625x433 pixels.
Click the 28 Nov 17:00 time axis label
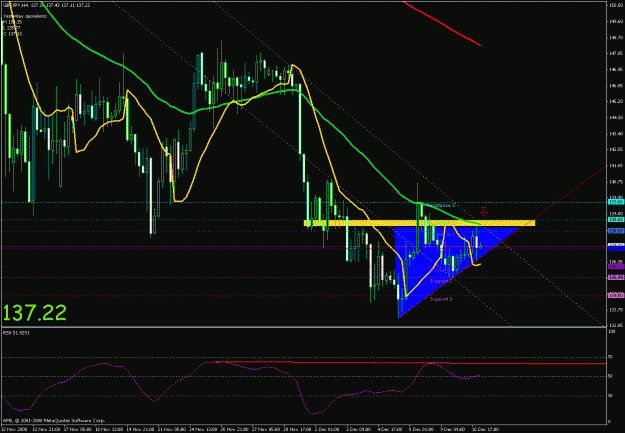(x=295, y=429)
